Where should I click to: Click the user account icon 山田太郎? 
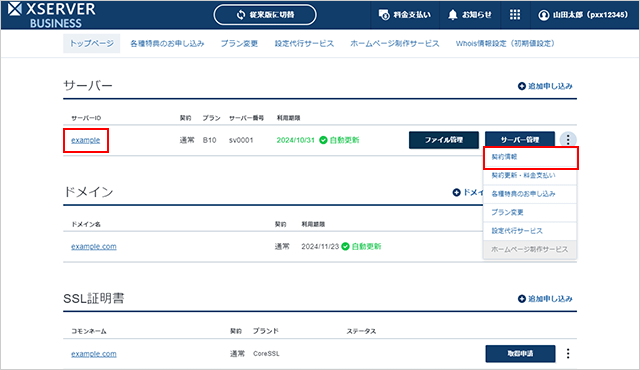click(x=543, y=15)
